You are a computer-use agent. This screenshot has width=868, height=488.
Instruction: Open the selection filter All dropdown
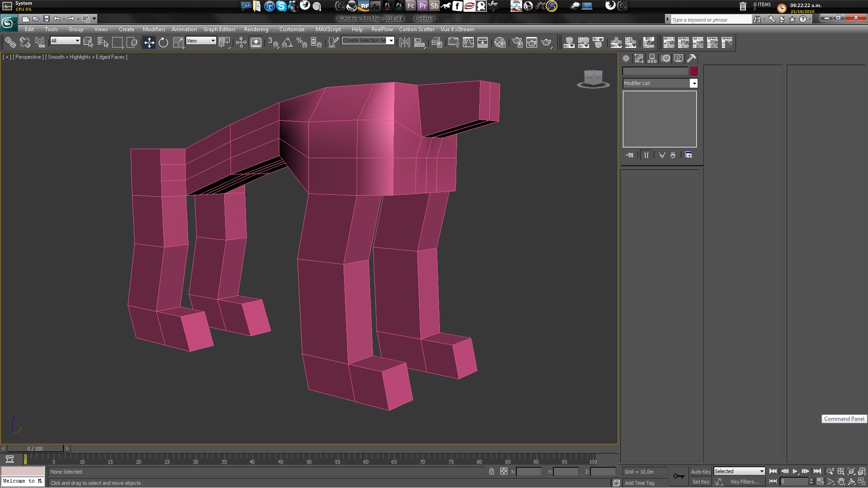click(x=66, y=41)
